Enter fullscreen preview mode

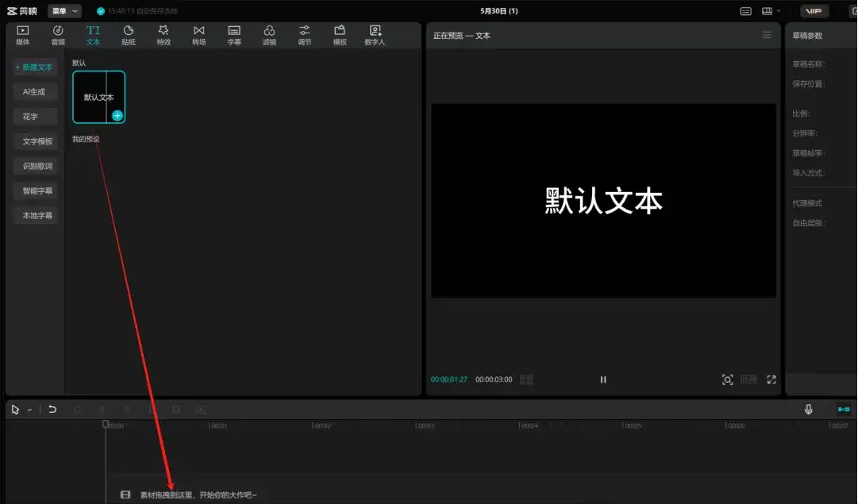(771, 379)
